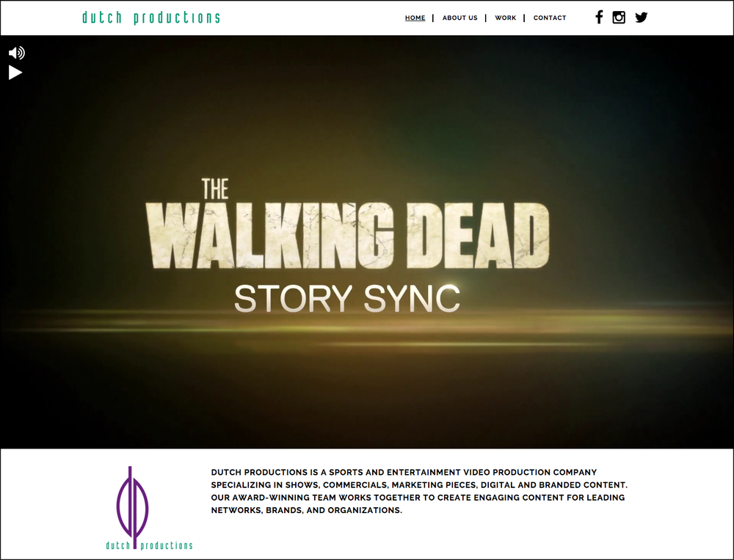This screenshot has width=734, height=560.
Task: Click the green "dutch productions" text under the emblem
Action: pyautogui.click(x=149, y=545)
